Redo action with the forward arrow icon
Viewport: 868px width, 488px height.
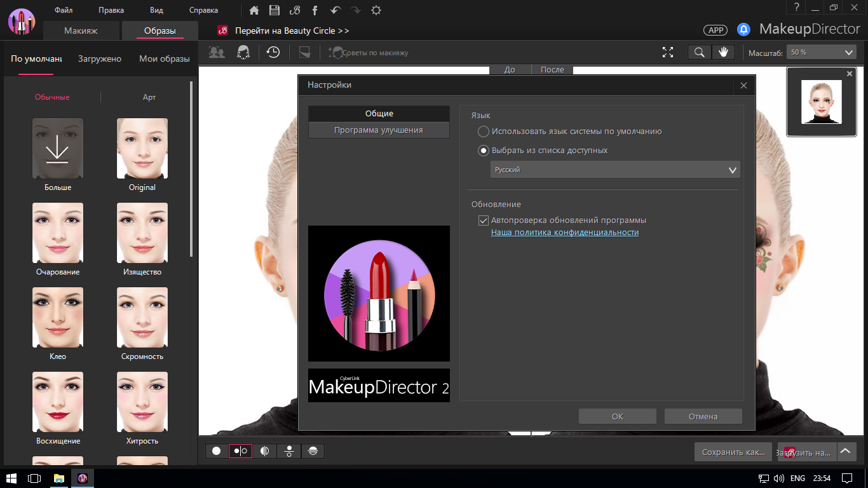click(x=356, y=10)
